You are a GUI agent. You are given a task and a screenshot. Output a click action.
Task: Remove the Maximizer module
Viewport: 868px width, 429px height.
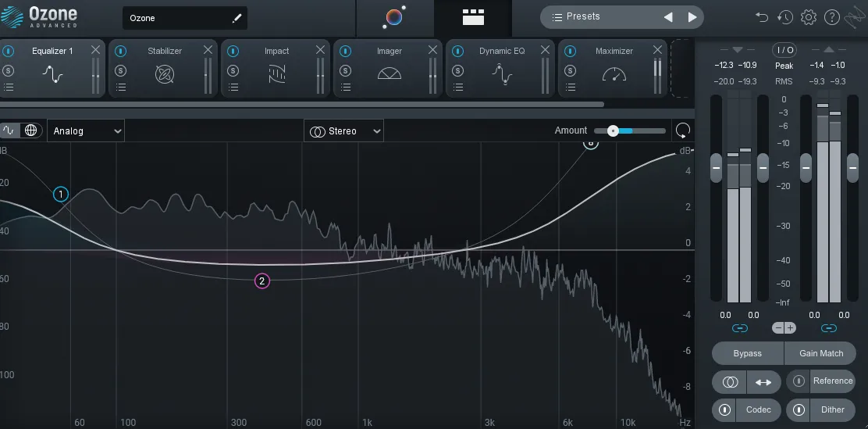[657, 50]
